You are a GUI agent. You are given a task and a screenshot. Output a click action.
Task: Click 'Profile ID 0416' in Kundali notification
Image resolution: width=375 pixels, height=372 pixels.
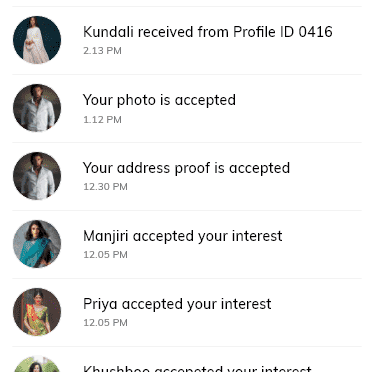point(283,32)
